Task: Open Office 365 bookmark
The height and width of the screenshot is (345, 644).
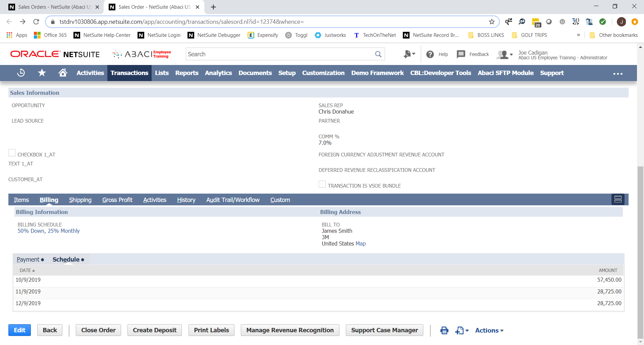Action: [50, 35]
